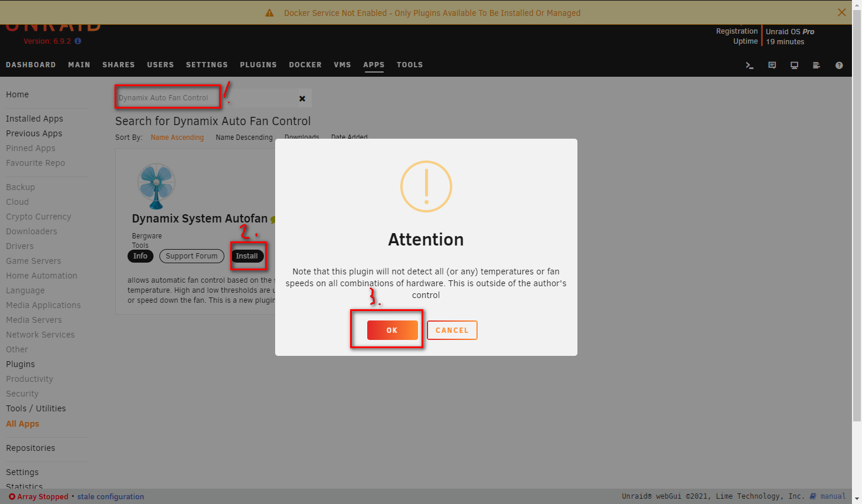Select the Media Servers category
The height and width of the screenshot is (504, 862).
coord(34,320)
